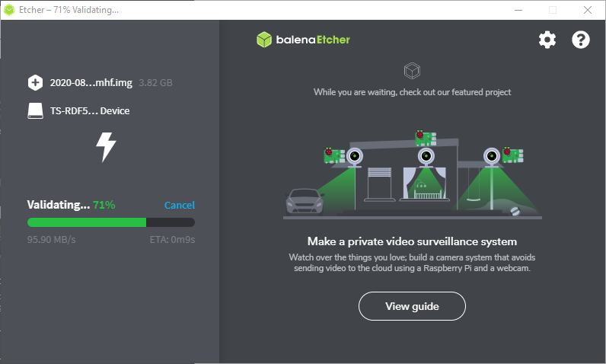Click the lightning bolt flash icon
606x364 pixels.
[x=106, y=146]
